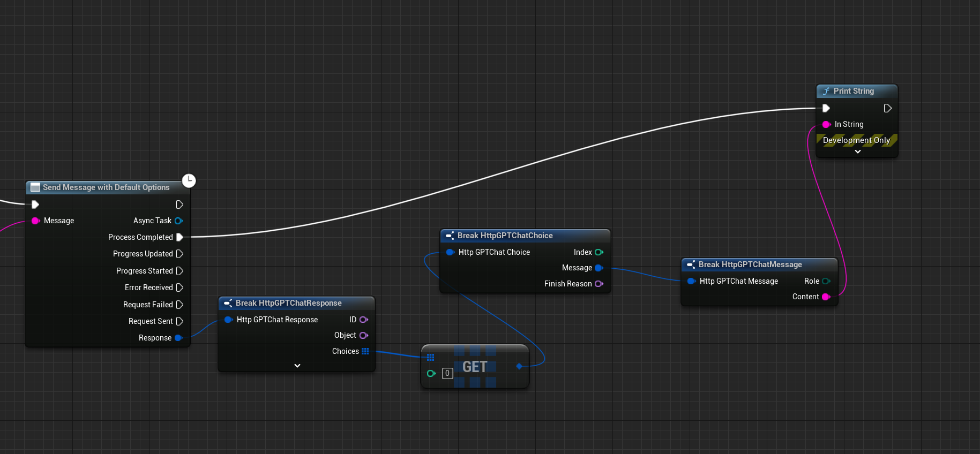The width and height of the screenshot is (980, 454).
Task: Select the Break HttpGPTChatChoice node header
Action: click(505, 236)
